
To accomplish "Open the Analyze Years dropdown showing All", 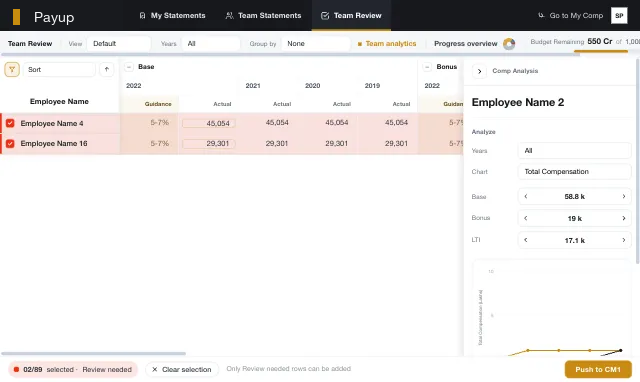I will [x=574, y=151].
